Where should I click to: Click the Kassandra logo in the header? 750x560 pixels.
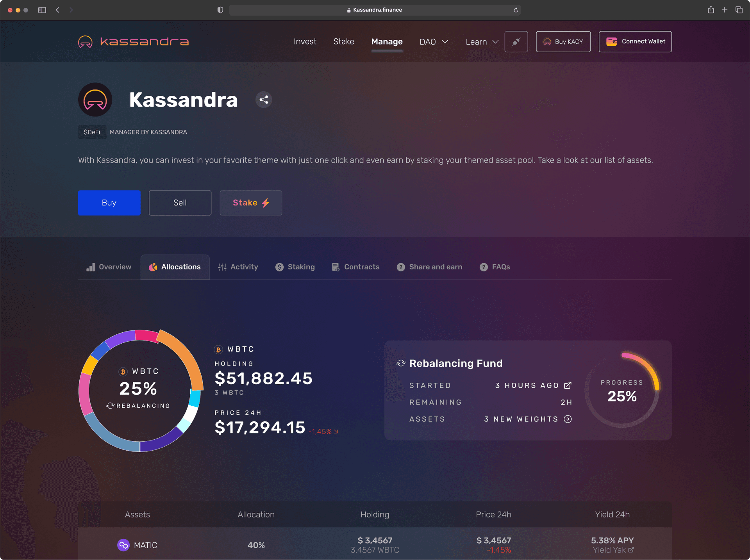click(133, 41)
